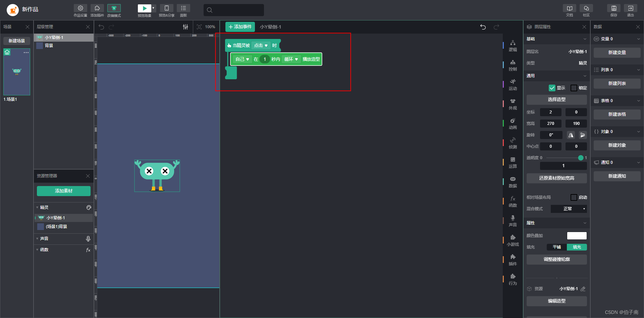The height and width of the screenshot is (318, 644).
Task: Click the top search field
Action: (234, 10)
